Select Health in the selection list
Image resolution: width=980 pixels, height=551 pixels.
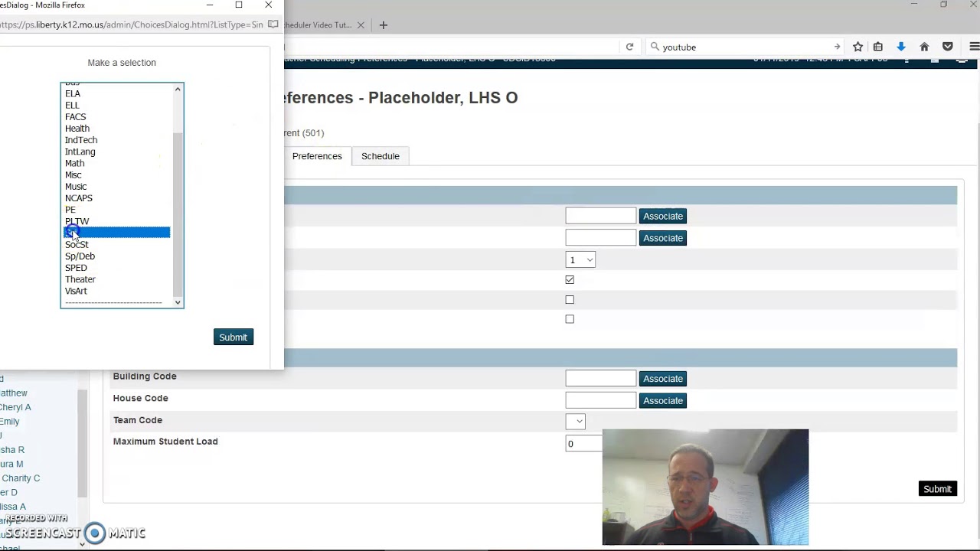(77, 129)
